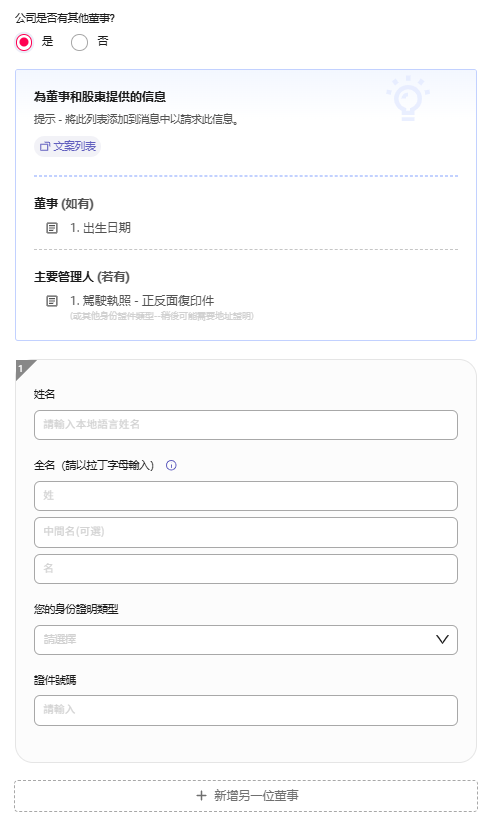
Task: Focus the 姓 surname input field
Action: coord(246,496)
